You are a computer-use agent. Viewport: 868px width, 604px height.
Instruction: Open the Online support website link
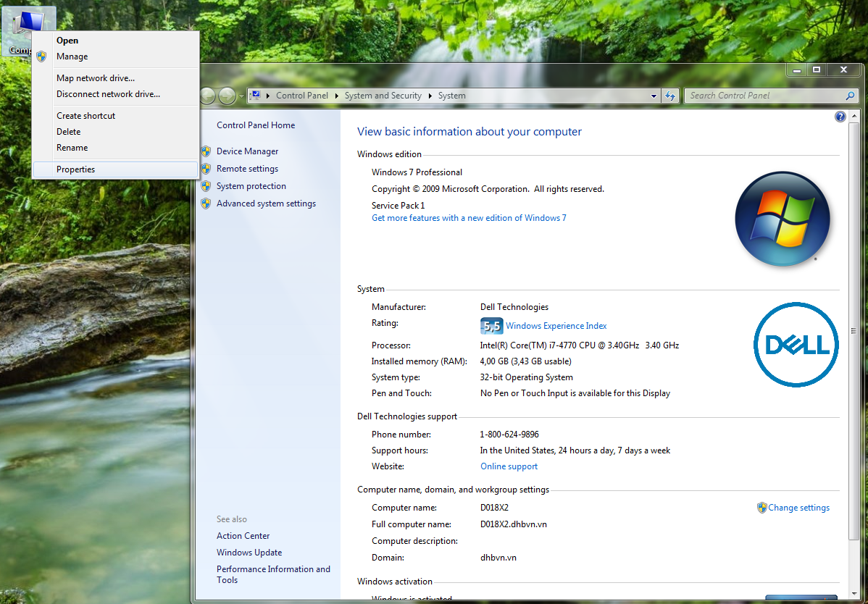click(509, 466)
